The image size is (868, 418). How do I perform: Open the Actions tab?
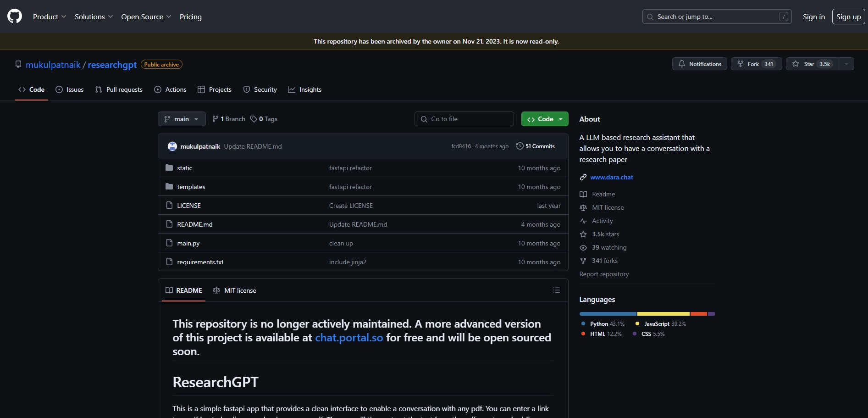170,89
